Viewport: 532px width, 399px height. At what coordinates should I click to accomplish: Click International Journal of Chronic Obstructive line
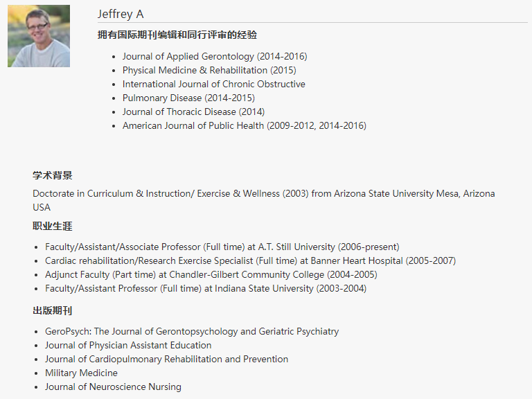click(214, 84)
